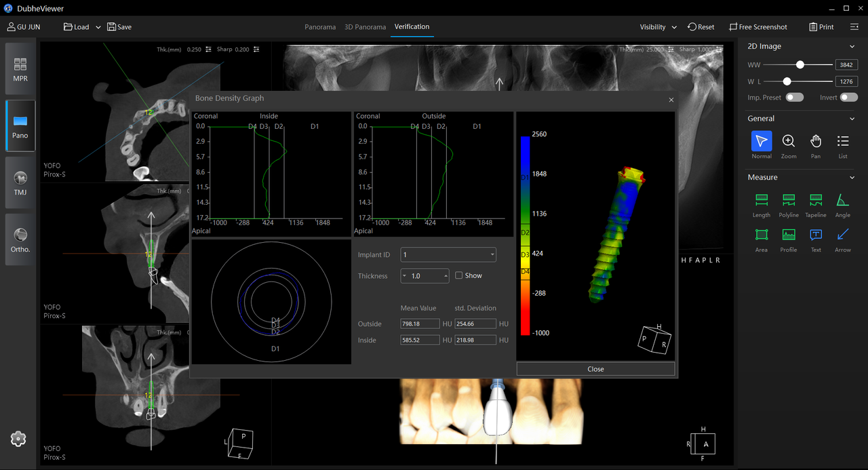This screenshot has width=868, height=470.
Task: Edit the W L value field 1276
Action: pos(846,81)
